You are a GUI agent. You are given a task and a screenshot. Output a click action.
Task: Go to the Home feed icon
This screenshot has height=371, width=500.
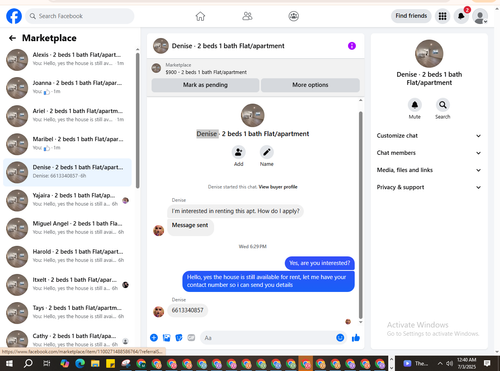(200, 16)
